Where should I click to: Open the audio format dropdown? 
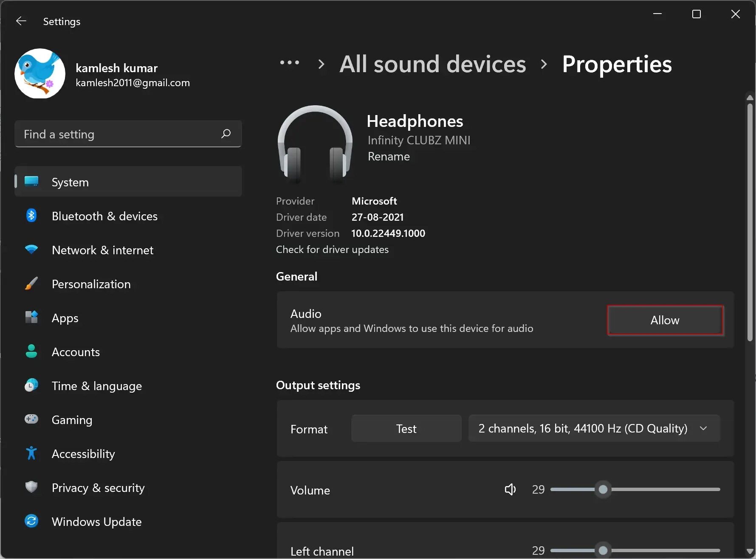coord(594,428)
